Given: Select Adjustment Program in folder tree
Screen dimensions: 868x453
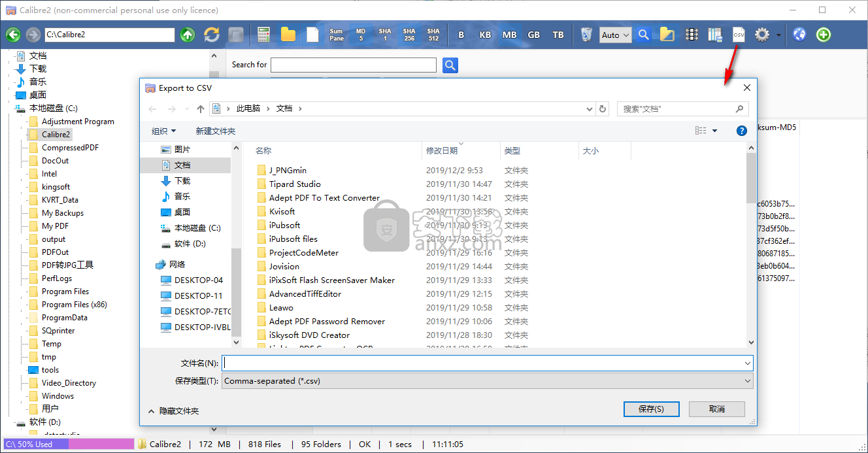Looking at the screenshot, I should [x=78, y=122].
